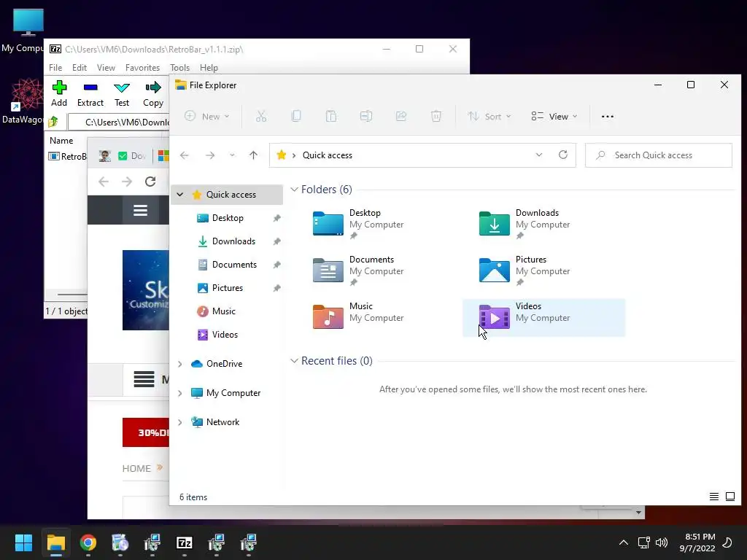Show hidden icons in system tray
Screen dimensions: 747x560
pyautogui.click(x=623, y=542)
